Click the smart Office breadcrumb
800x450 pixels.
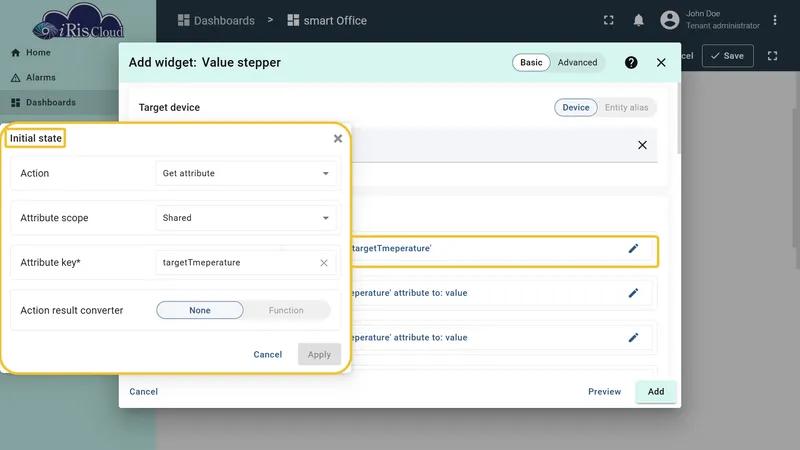[327, 20]
